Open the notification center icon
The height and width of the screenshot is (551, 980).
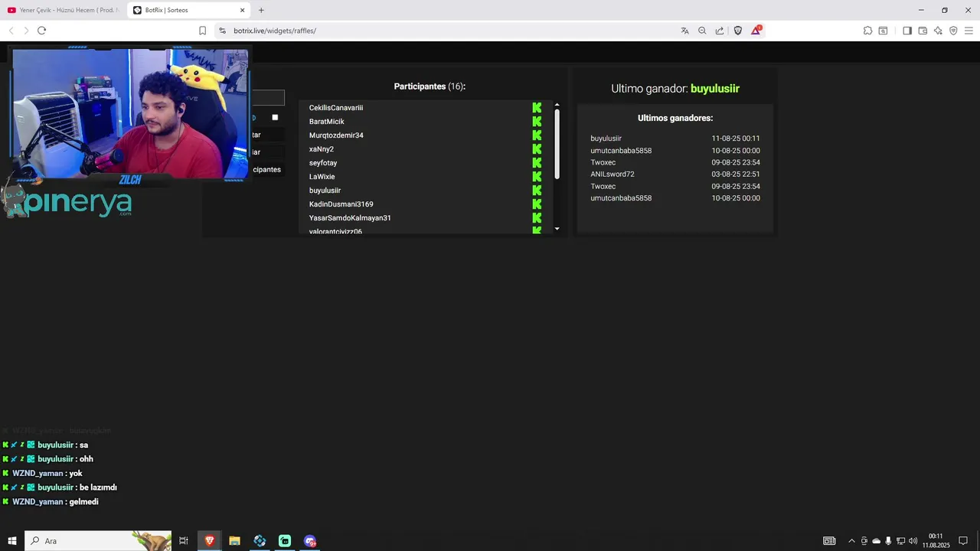click(963, 541)
